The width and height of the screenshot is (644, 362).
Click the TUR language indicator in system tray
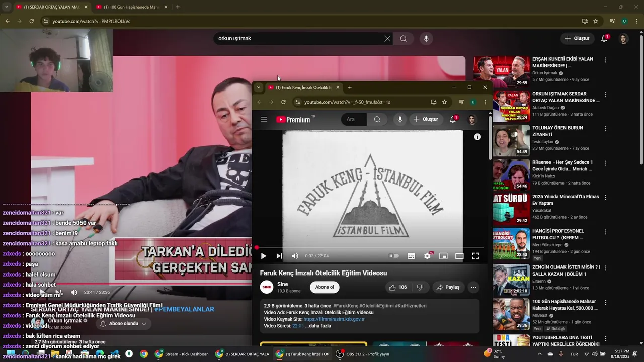[x=574, y=354]
